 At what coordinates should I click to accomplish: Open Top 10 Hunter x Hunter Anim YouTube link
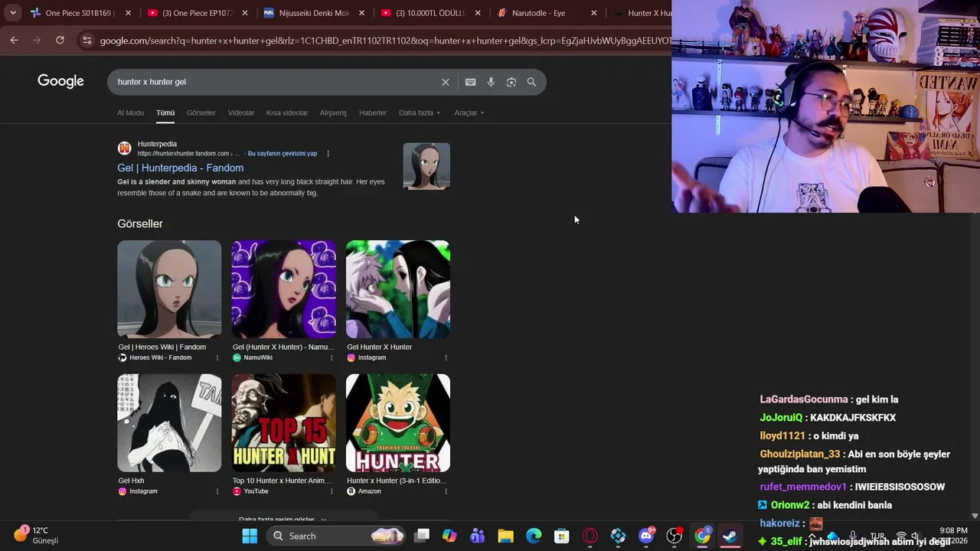(x=282, y=481)
